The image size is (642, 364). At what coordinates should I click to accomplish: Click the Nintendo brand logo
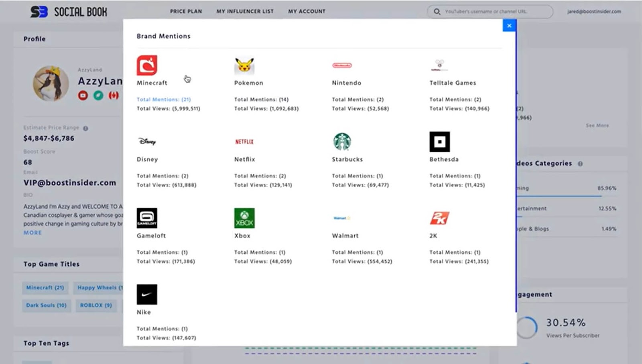342,65
